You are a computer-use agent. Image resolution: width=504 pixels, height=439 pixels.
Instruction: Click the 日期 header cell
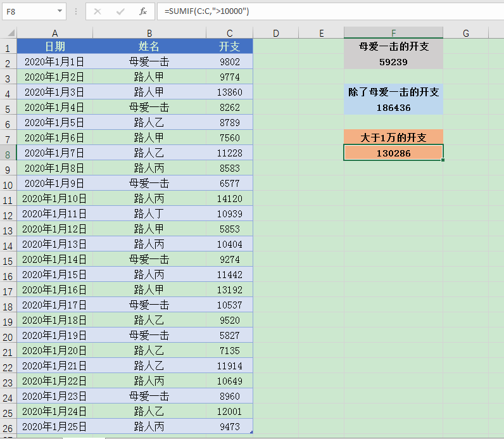pyautogui.click(x=55, y=46)
